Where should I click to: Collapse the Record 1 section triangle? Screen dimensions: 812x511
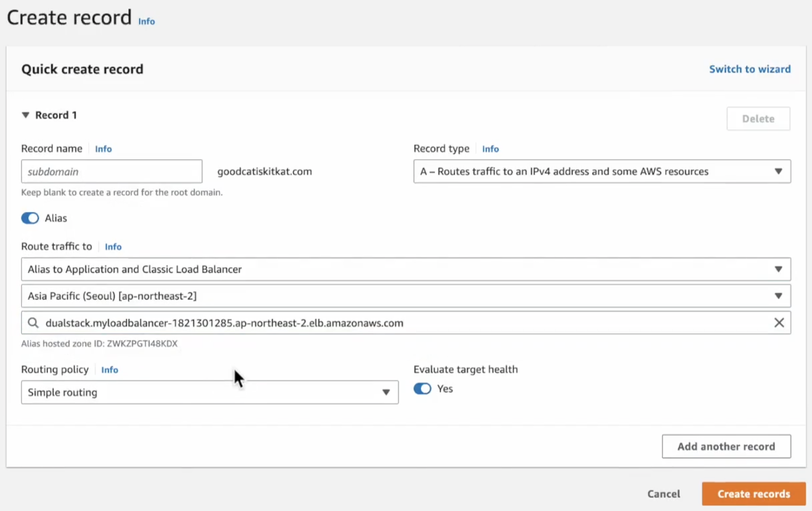[x=25, y=115]
